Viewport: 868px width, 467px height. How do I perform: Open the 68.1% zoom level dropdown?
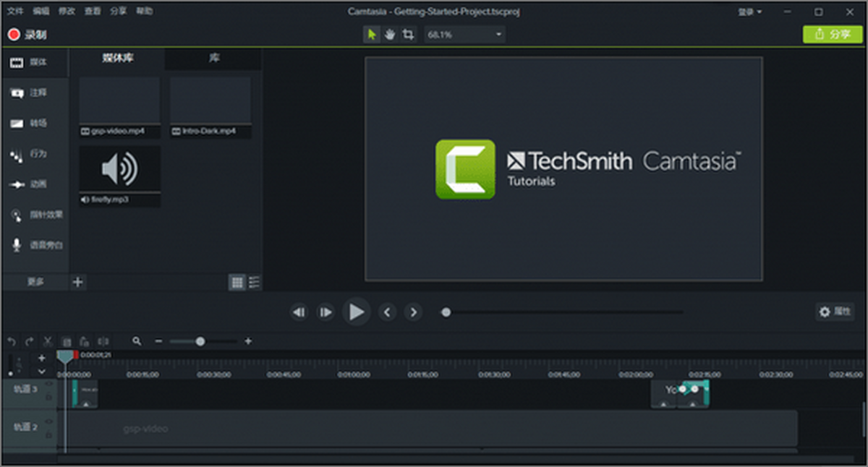[x=464, y=34]
